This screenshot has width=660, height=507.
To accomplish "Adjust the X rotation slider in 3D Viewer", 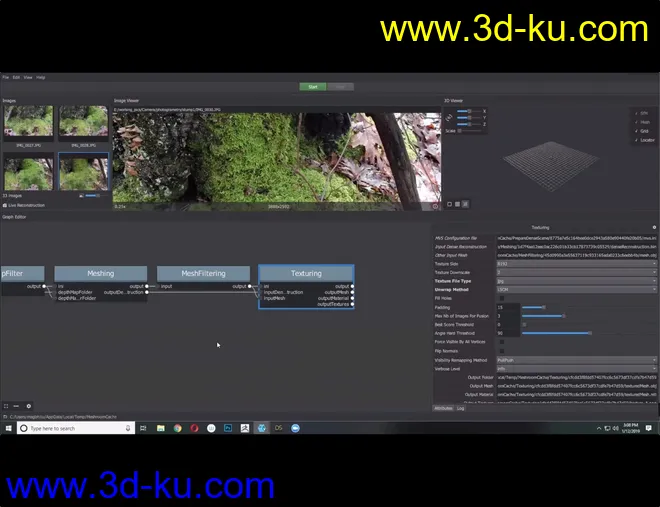I will [x=469, y=111].
